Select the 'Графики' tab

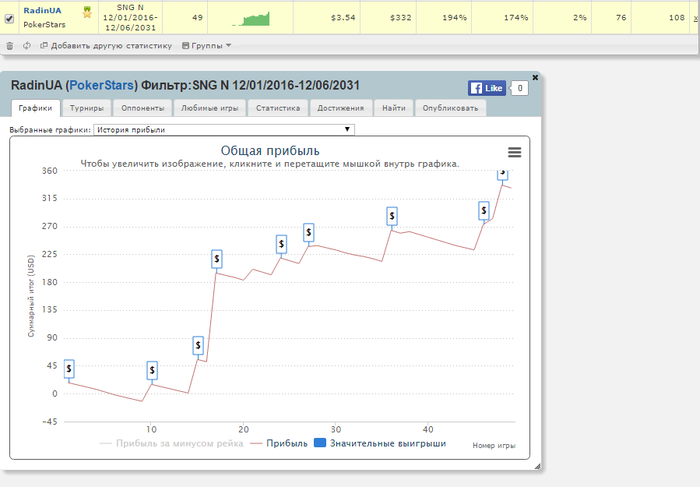pyautogui.click(x=35, y=108)
